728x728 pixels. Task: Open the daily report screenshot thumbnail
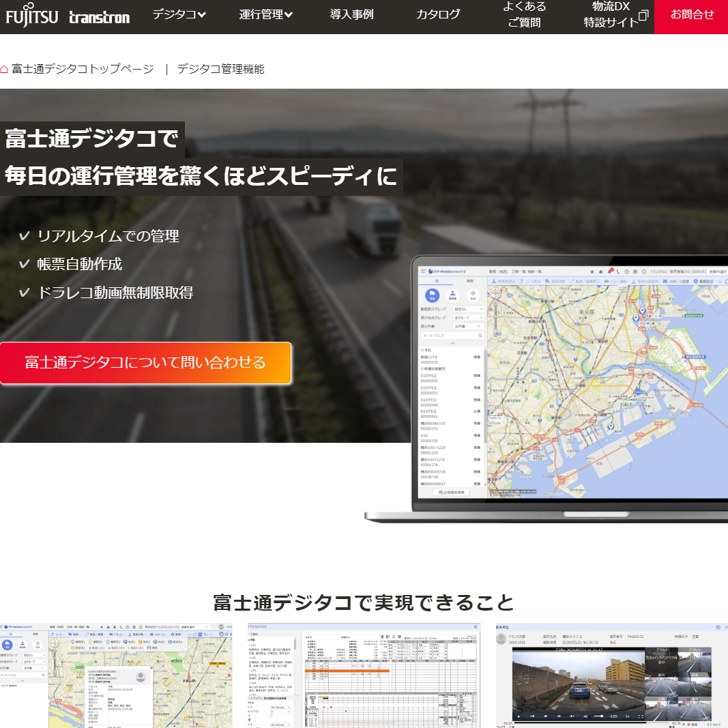(x=364, y=675)
